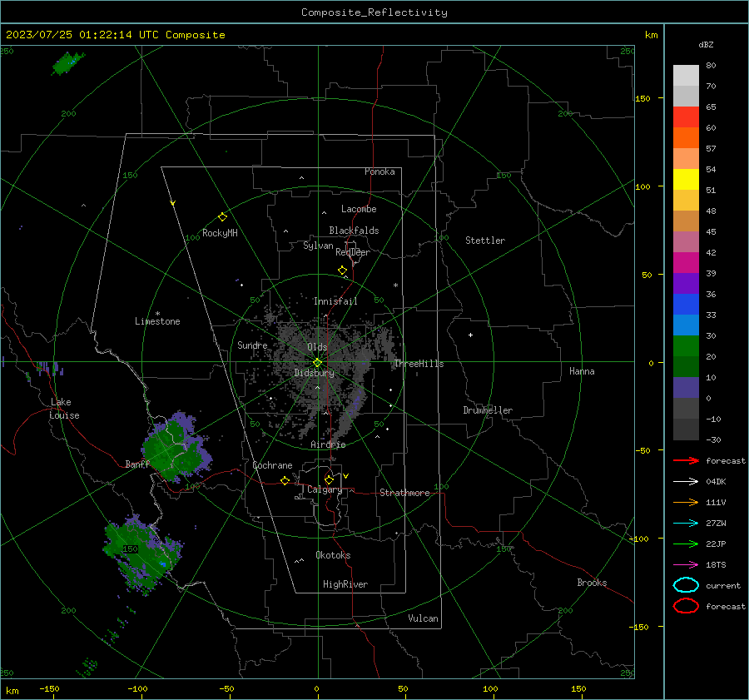Click the red forecast arrow legend icon
The height and width of the screenshot is (700, 749).
pos(686,460)
